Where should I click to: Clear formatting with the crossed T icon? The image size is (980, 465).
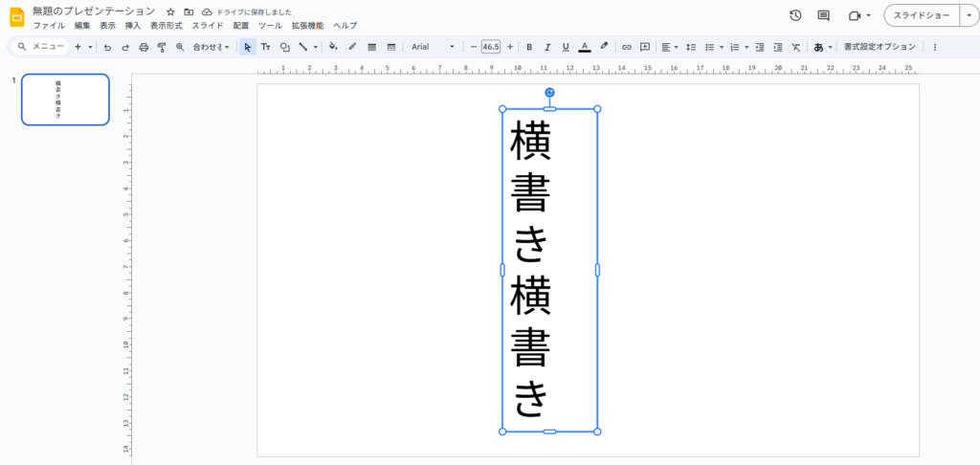[x=794, y=46]
